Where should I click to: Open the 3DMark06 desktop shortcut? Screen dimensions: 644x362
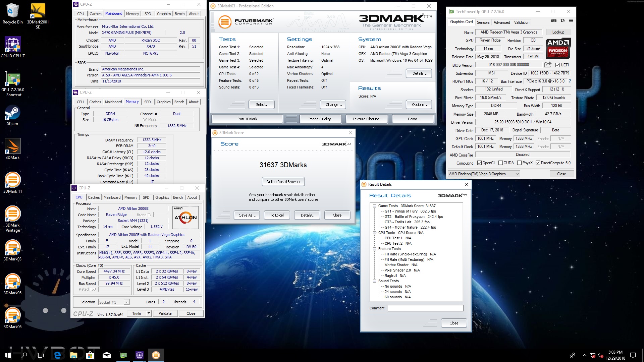pos(12,318)
